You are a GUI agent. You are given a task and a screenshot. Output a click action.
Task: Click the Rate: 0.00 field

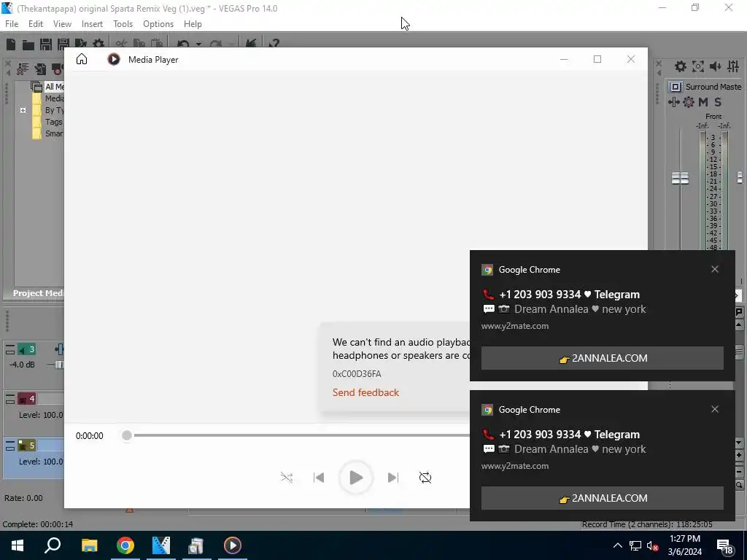(23, 498)
